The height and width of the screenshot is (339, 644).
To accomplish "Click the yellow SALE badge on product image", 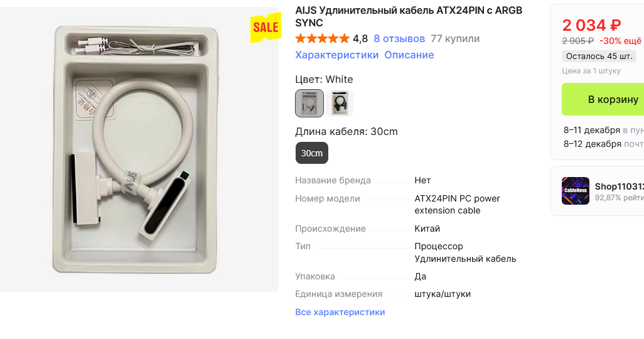I will pos(266,28).
